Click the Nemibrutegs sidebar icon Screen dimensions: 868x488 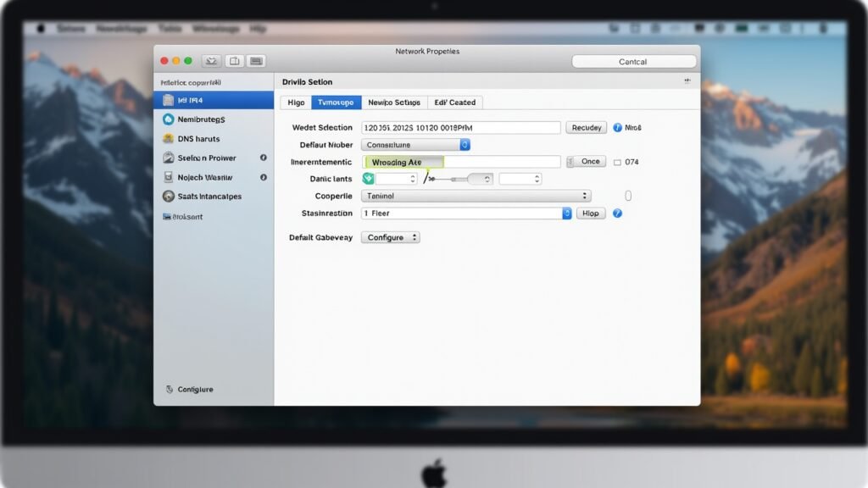pos(170,119)
